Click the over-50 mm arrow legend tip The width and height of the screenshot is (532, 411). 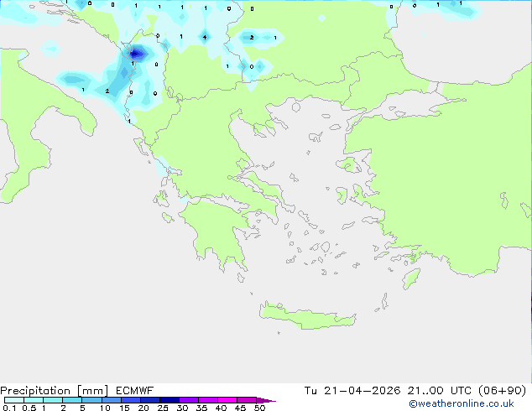coord(266,400)
